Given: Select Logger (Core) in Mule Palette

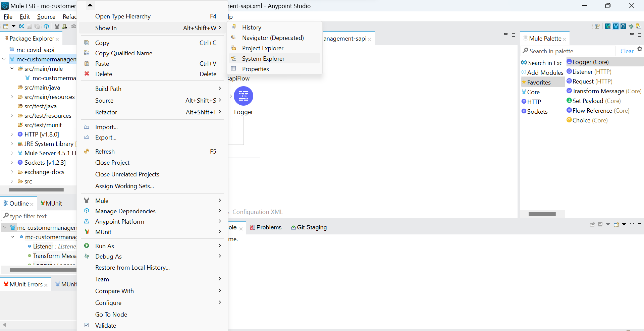Looking at the screenshot, I should point(590,62).
